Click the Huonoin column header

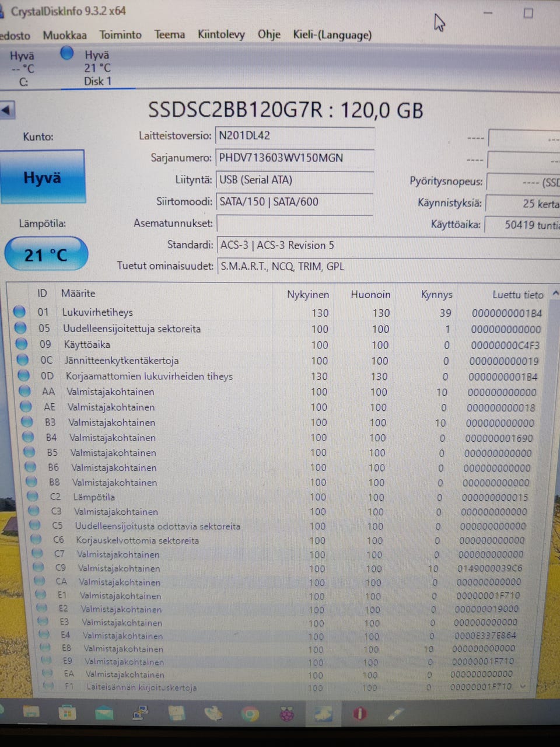(x=370, y=294)
